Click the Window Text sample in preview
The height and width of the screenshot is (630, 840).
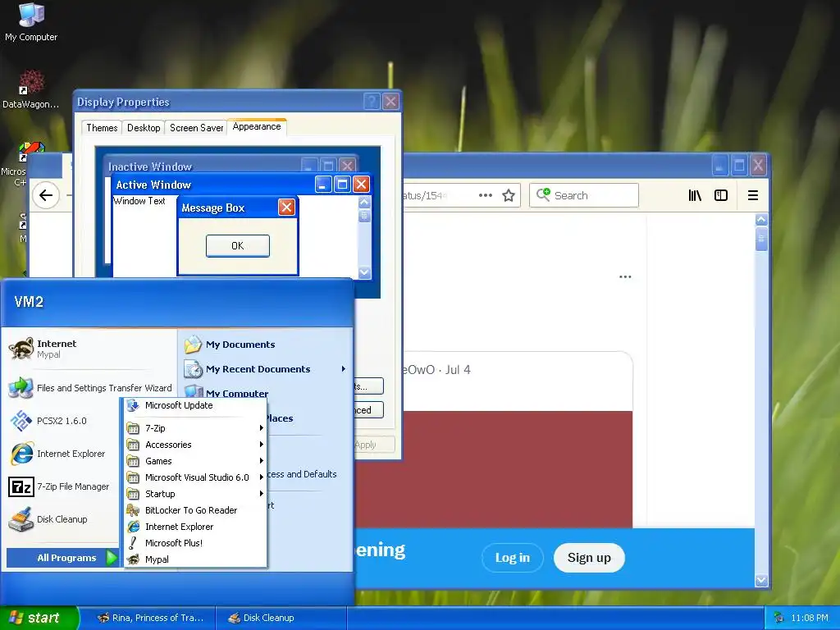coord(139,201)
